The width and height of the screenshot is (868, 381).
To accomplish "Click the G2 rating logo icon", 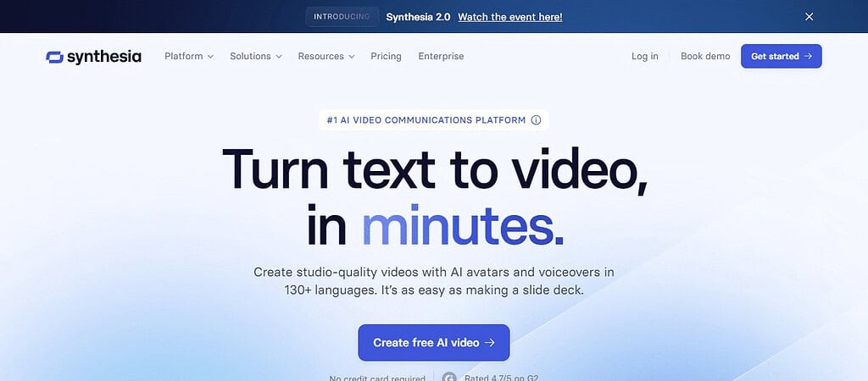I will (450, 377).
